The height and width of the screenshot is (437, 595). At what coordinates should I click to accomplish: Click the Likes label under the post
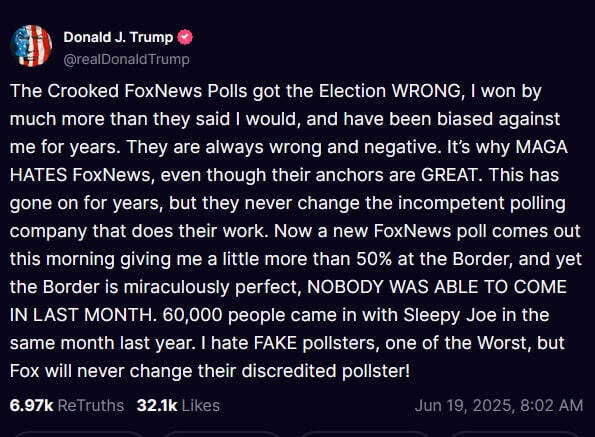(201, 405)
